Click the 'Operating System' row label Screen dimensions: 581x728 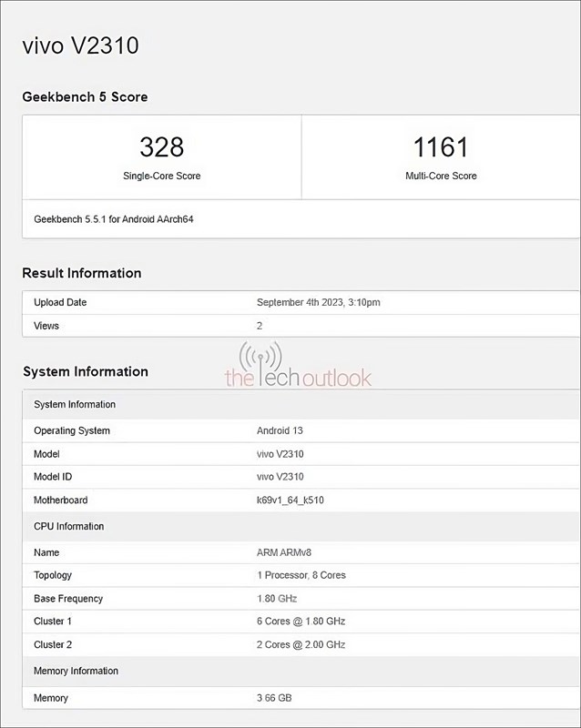click(x=72, y=430)
